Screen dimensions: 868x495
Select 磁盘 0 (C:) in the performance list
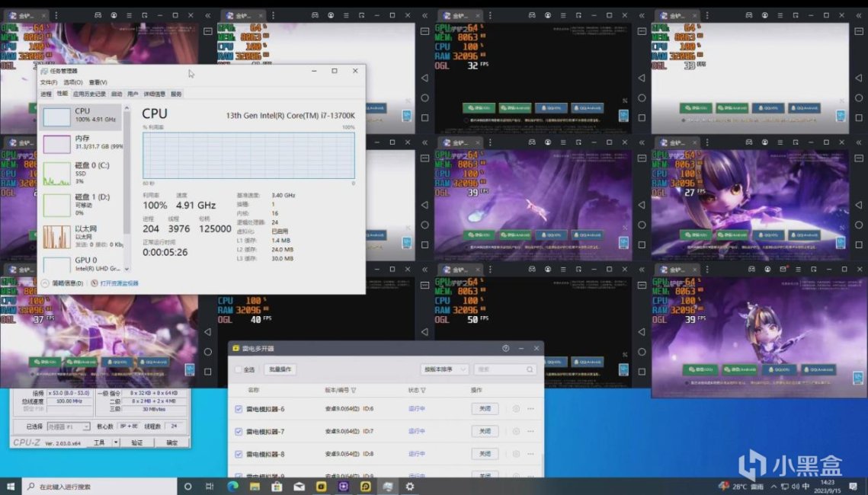click(x=82, y=174)
